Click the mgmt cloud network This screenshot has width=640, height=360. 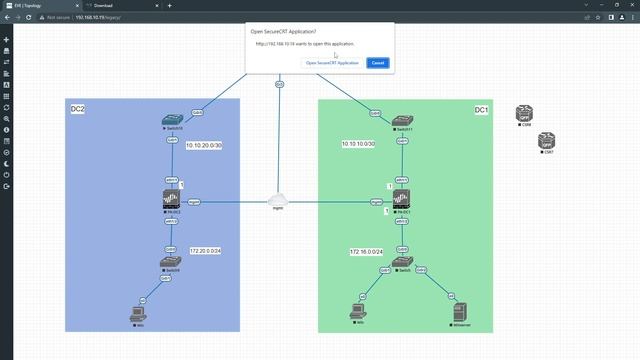[278, 200]
